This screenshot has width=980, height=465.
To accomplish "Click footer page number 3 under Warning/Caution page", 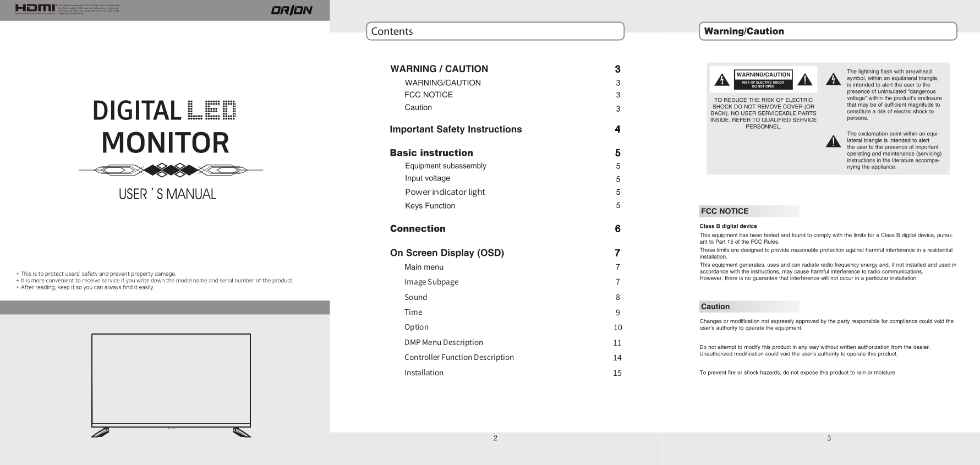I will pyautogui.click(x=829, y=439).
